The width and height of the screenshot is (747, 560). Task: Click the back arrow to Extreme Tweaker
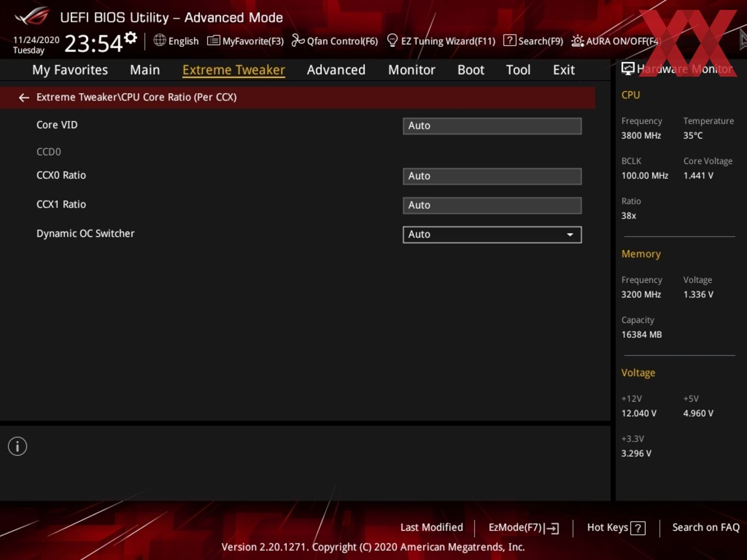click(24, 97)
